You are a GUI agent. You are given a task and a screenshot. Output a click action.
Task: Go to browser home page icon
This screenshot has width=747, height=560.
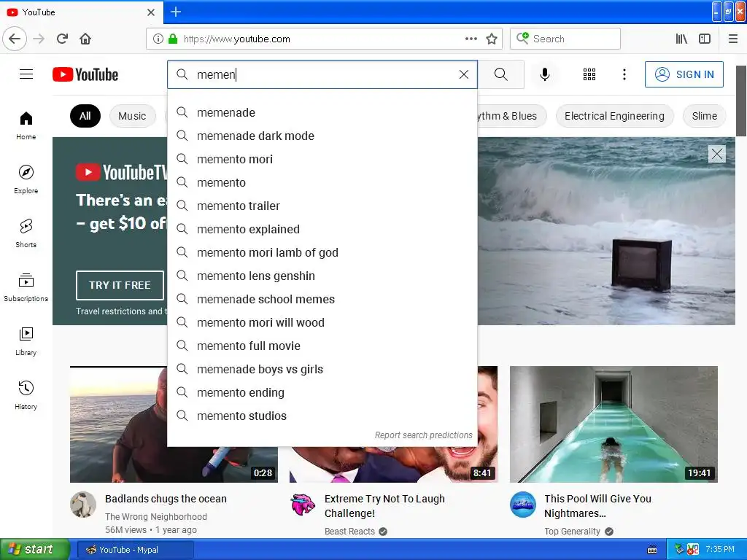click(85, 39)
